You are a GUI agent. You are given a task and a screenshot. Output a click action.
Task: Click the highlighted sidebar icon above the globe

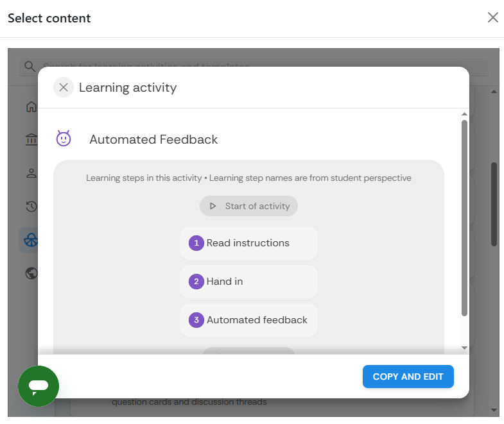[x=30, y=240]
